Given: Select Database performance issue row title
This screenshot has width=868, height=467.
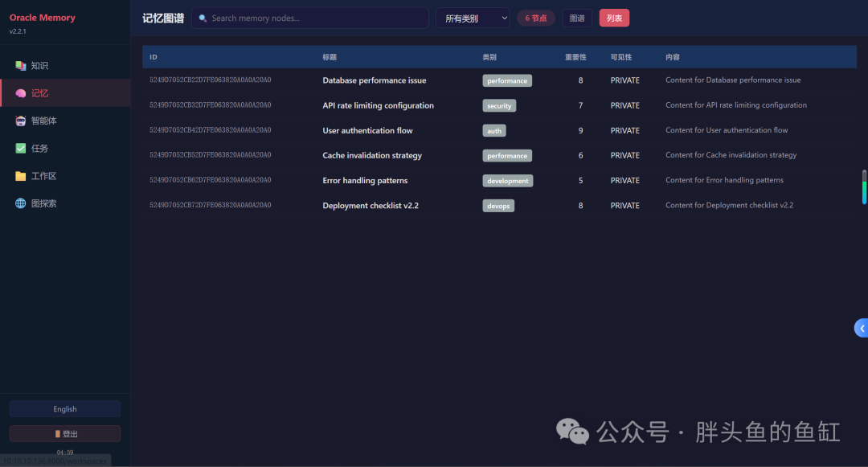Looking at the screenshot, I should point(375,80).
